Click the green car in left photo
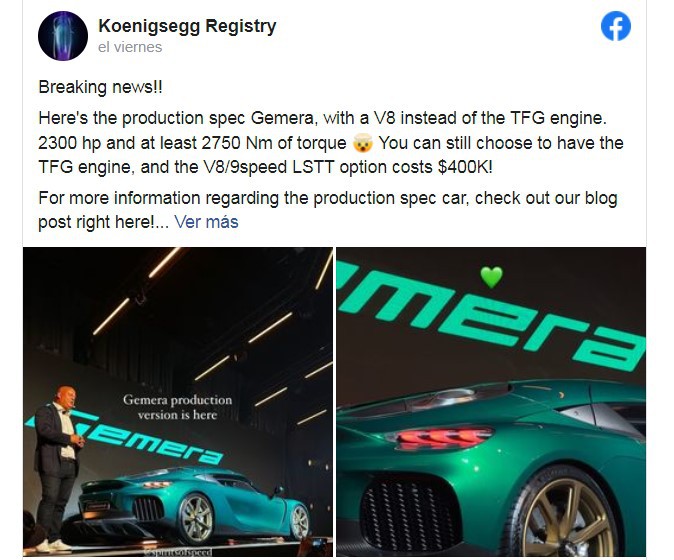This screenshot has height=560, width=674. [193, 503]
